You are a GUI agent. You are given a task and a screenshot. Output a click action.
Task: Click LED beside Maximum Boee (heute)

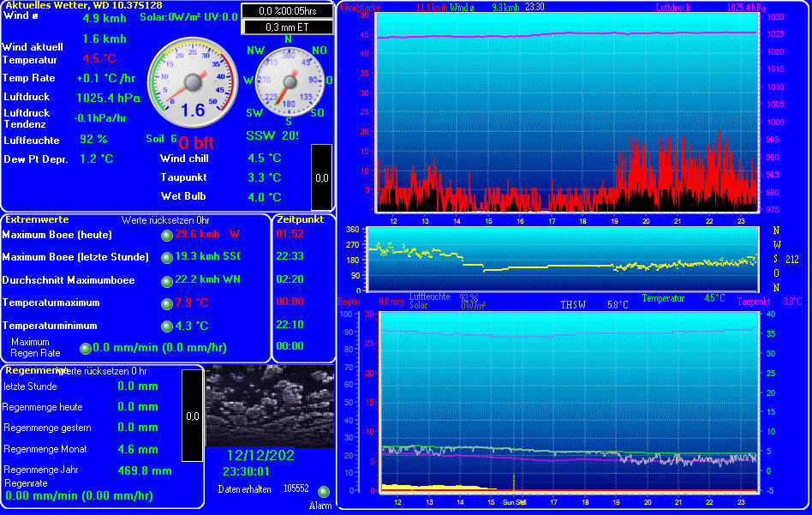(166, 235)
